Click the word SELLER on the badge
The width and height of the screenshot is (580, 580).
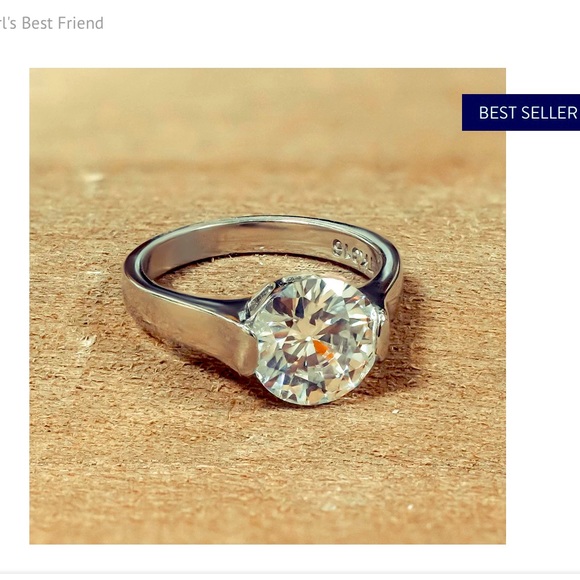point(550,112)
